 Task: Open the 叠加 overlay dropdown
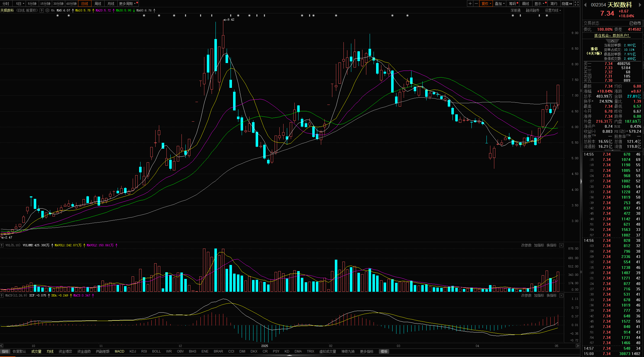click(500, 4)
